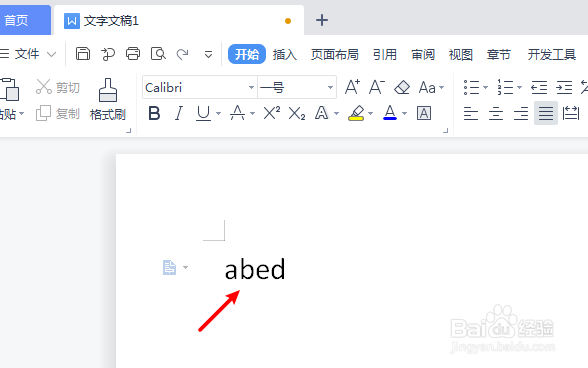Open the 页面布局 Page Layout tab
This screenshot has height=368, width=588.
[334, 55]
